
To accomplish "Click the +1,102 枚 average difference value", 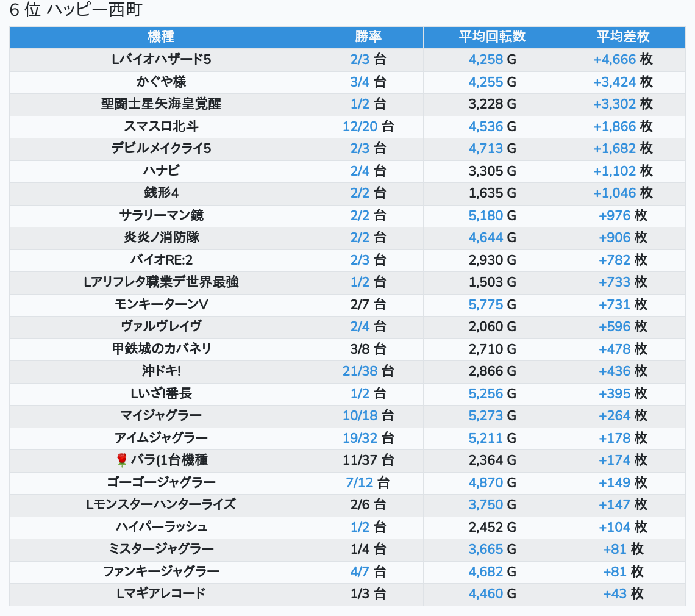I will pos(623,171).
